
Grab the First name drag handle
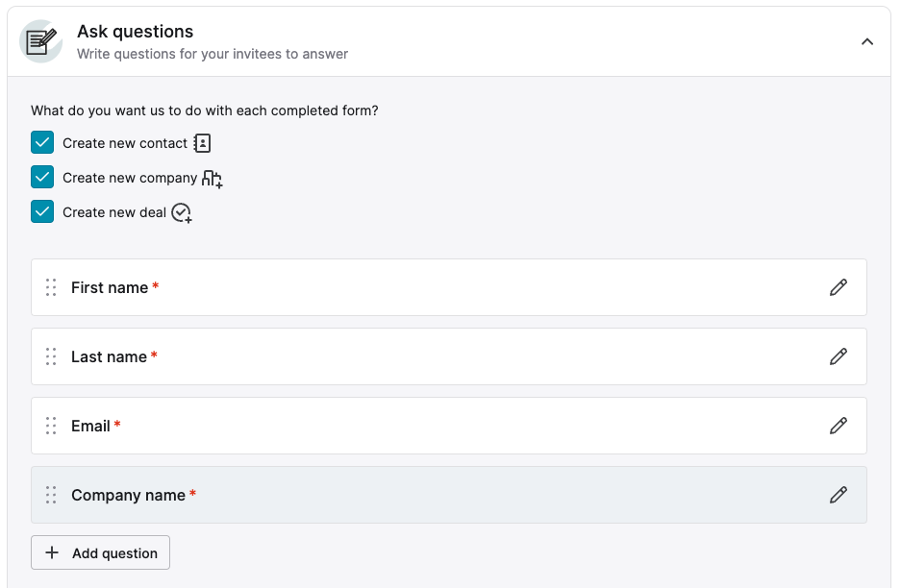[51, 287]
